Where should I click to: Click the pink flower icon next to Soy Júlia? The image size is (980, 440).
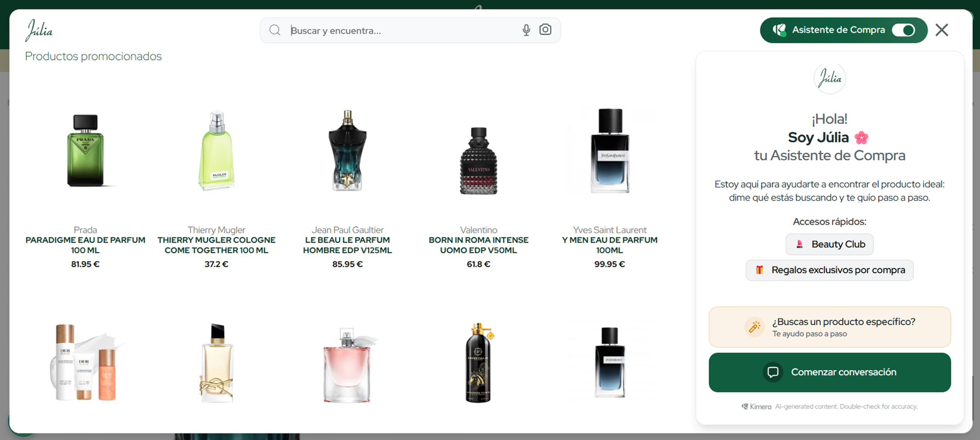pyautogui.click(x=861, y=137)
